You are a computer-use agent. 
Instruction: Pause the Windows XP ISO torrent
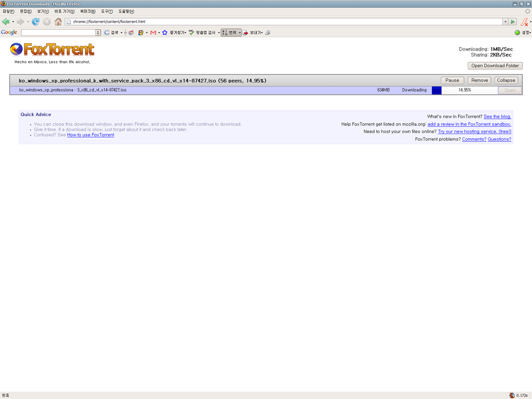pyautogui.click(x=453, y=81)
